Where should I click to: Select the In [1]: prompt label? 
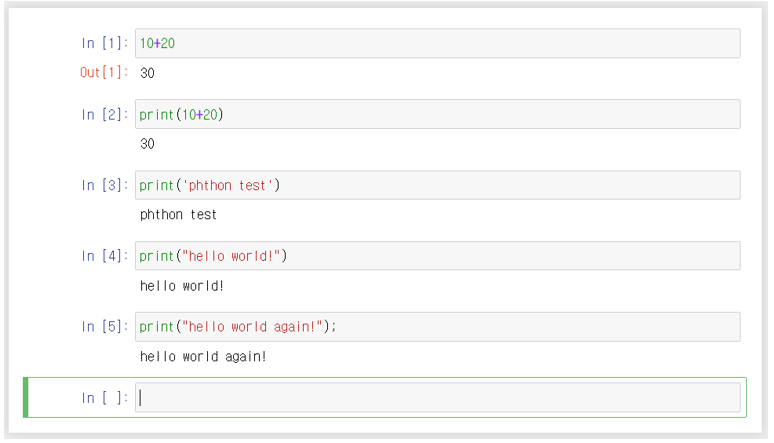[x=105, y=43]
